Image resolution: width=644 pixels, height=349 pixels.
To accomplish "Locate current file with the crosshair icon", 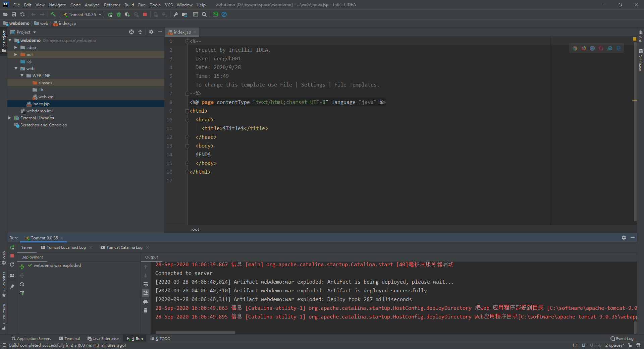I will pos(131,32).
